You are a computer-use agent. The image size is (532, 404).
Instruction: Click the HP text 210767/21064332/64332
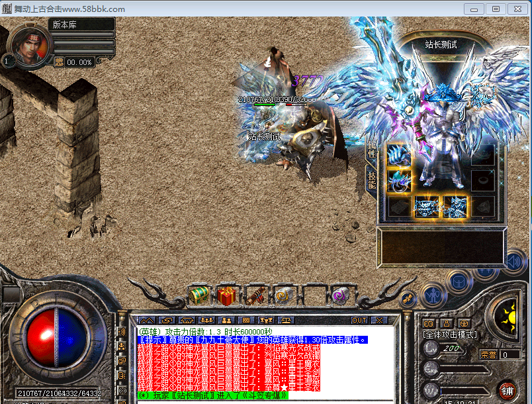[60, 393]
